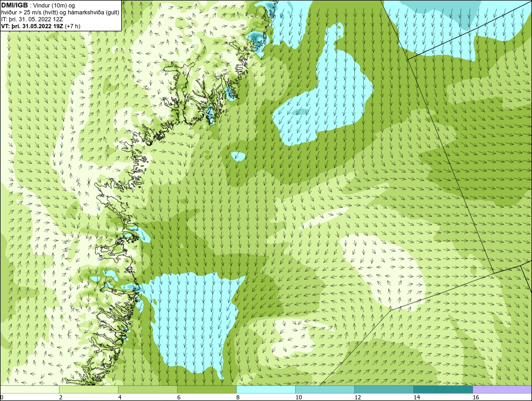Click the legend value label '2'
Screen dimensions: 532x401
61,397
